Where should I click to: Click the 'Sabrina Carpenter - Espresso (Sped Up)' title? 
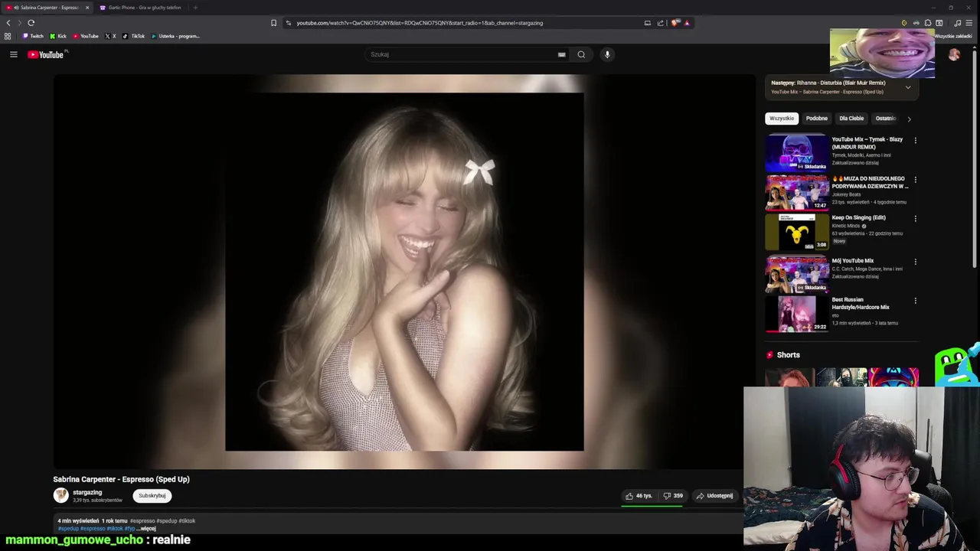121,479
